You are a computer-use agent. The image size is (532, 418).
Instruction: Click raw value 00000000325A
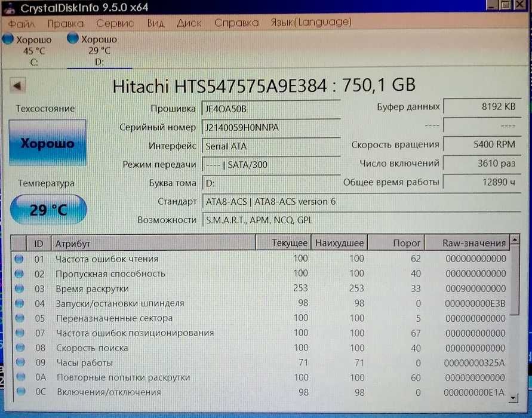pyautogui.click(x=474, y=363)
